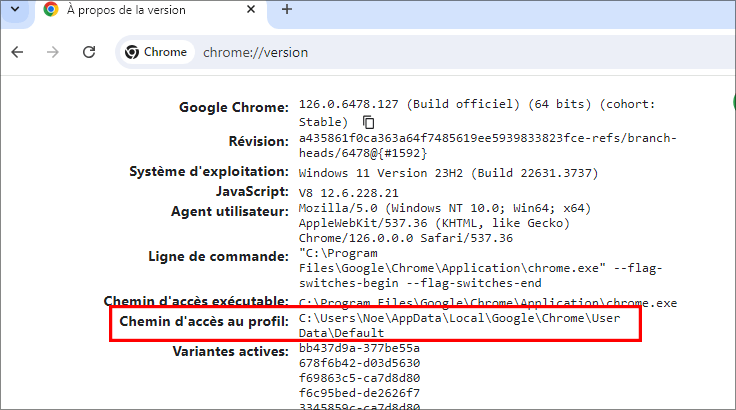
Task: Select the variant "678f6b42-d03d5630"
Action: (x=359, y=363)
